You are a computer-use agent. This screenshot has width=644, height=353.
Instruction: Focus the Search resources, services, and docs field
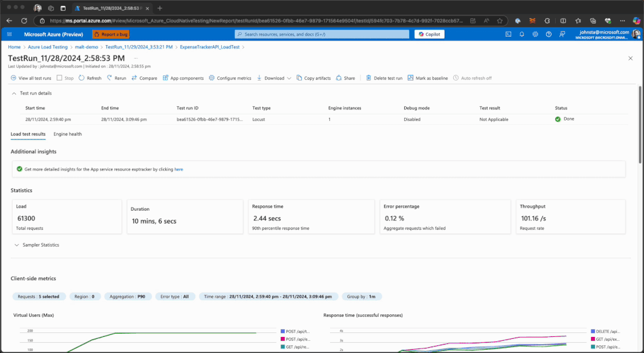322,35
